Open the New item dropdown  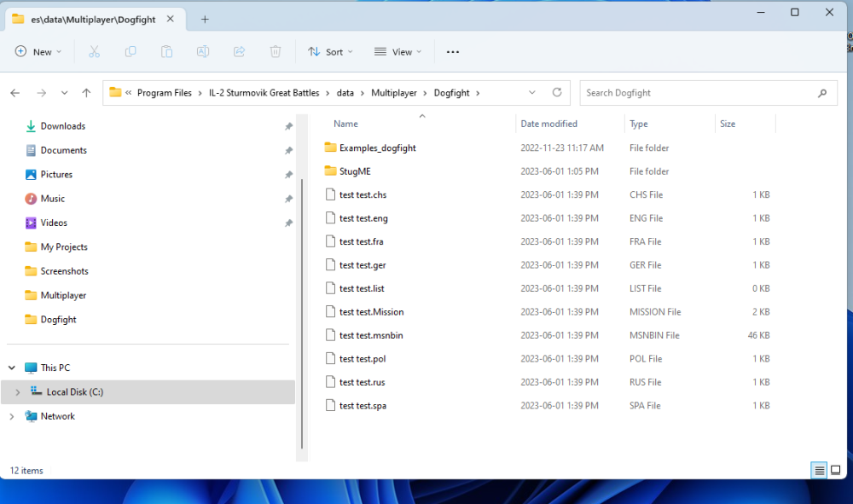tap(38, 52)
